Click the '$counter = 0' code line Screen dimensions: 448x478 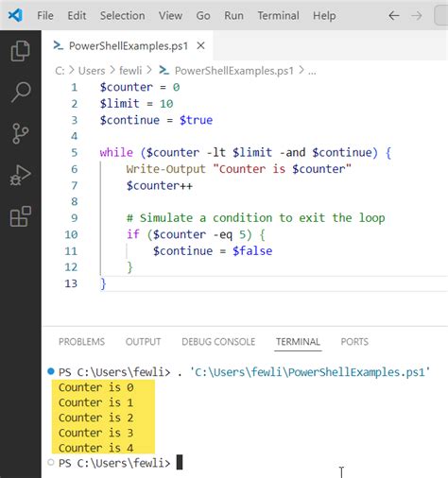point(140,87)
